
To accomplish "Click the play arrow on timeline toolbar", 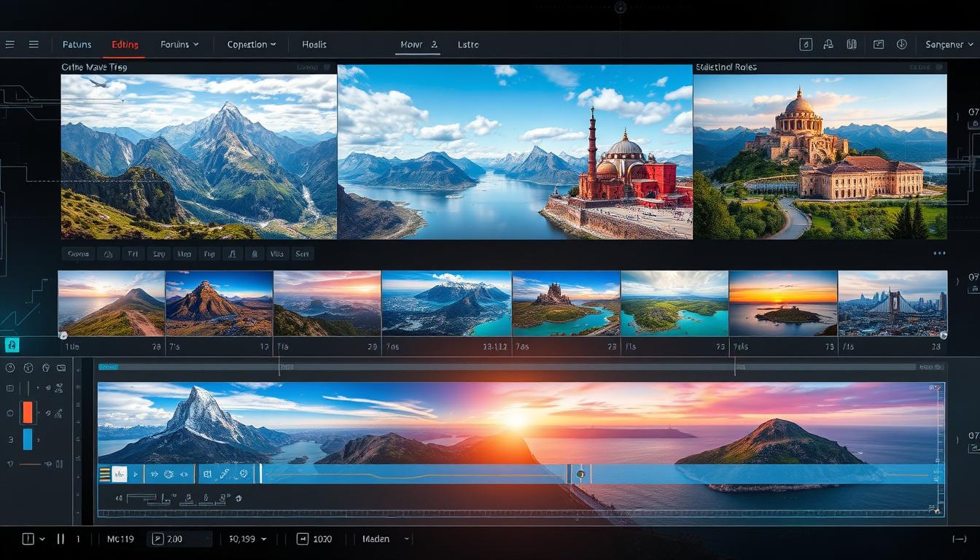I will [x=135, y=474].
